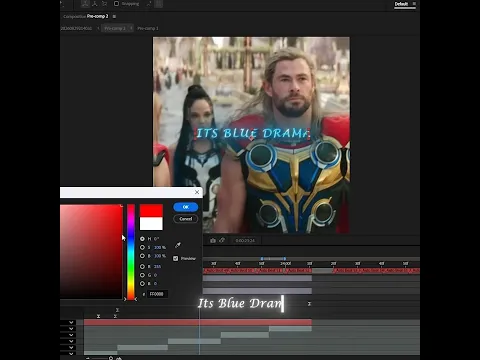480x360 pixels.
Task: Select the H hue radio button
Action: tap(142, 239)
